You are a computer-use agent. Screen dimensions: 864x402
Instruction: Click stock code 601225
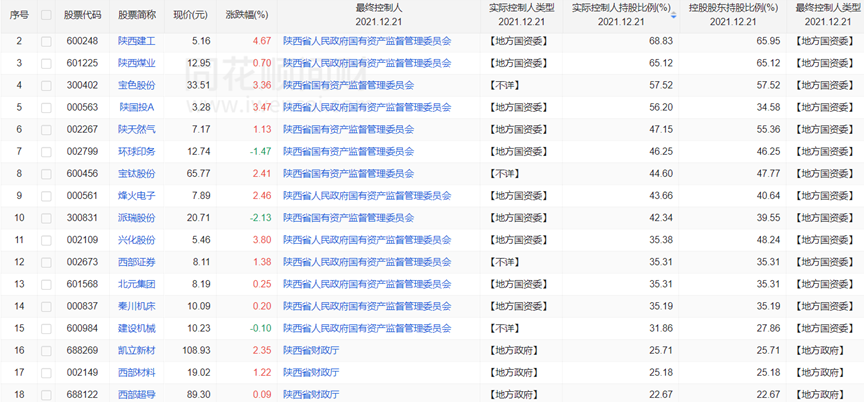[82, 63]
